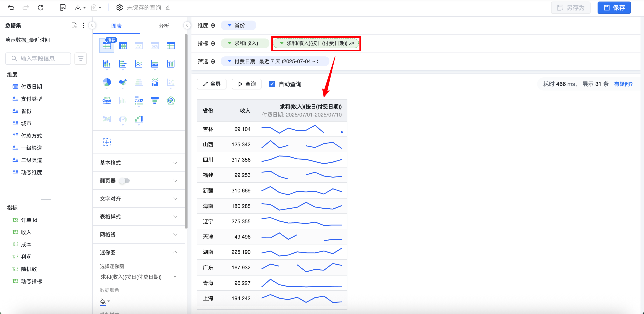This screenshot has width=644, height=314.
Task: Select the radar chart icon
Action: pos(171,100)
